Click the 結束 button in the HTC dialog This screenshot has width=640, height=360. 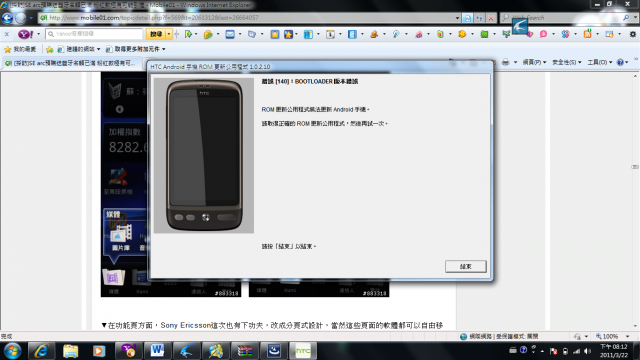[x=465, y=267]
